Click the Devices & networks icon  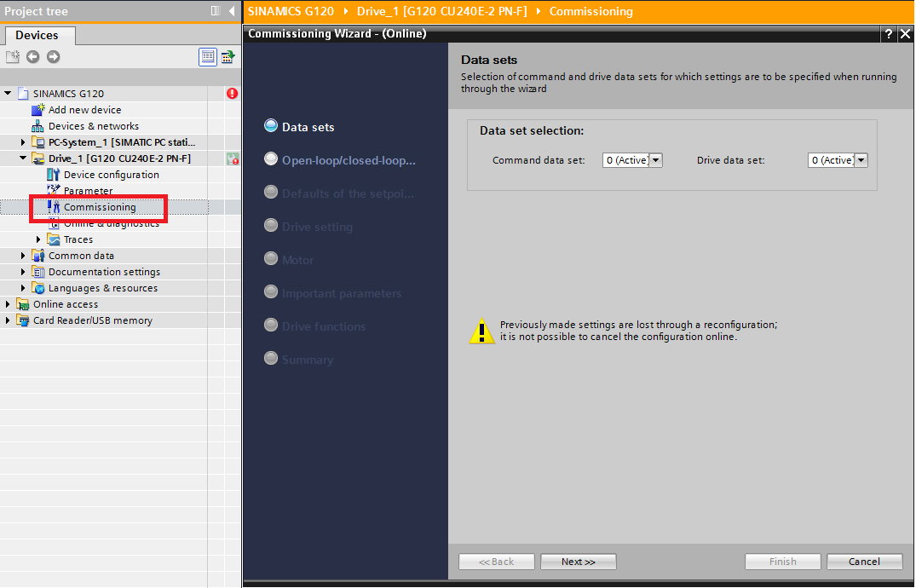pos(38,125)
